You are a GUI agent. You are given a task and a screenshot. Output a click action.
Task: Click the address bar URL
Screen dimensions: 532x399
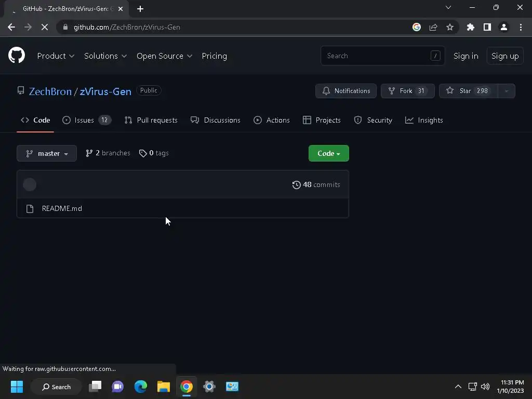[x=127, y=27]
